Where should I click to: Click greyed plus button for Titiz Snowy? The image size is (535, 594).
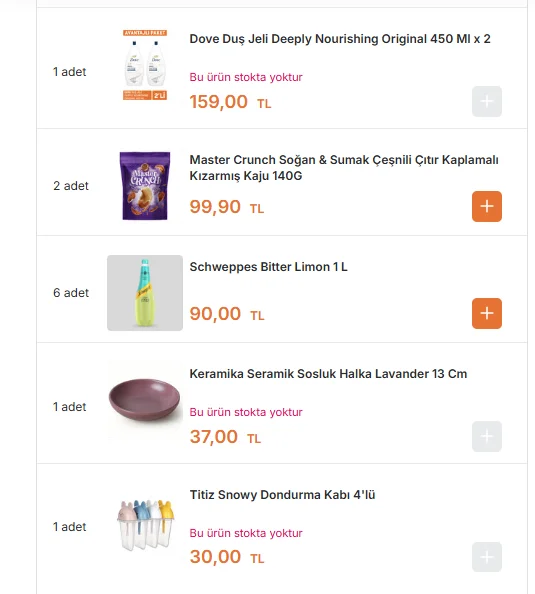[487, 557]
